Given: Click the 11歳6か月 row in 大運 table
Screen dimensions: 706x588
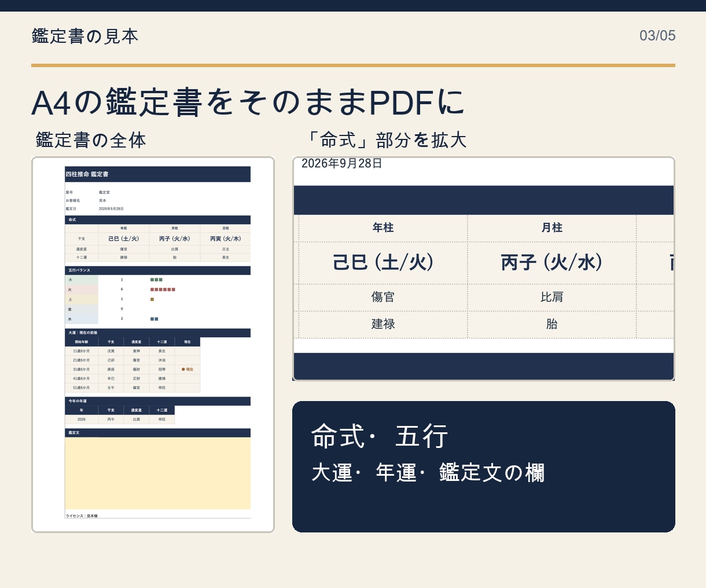Looking at the screenshot, I should [133, 351].
